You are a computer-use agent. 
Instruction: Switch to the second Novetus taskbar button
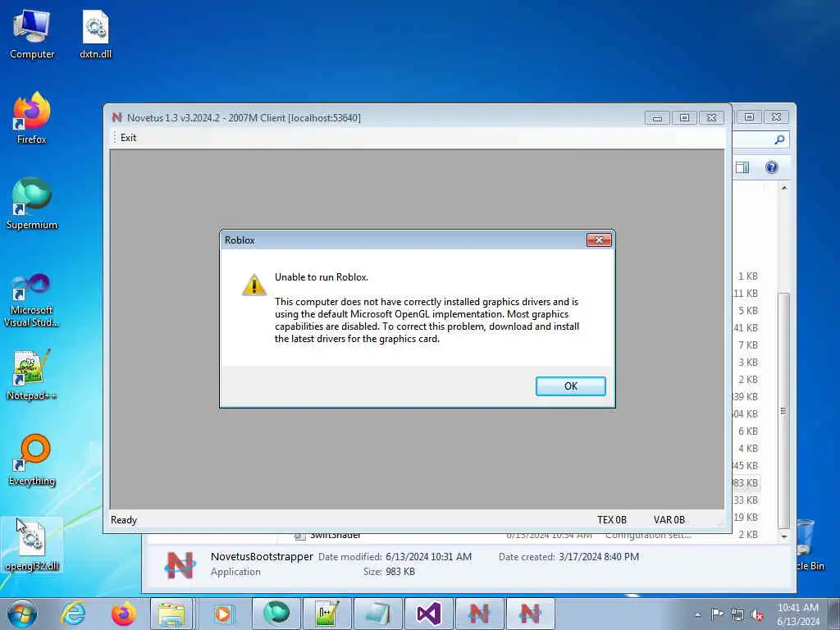pos(530,614)
